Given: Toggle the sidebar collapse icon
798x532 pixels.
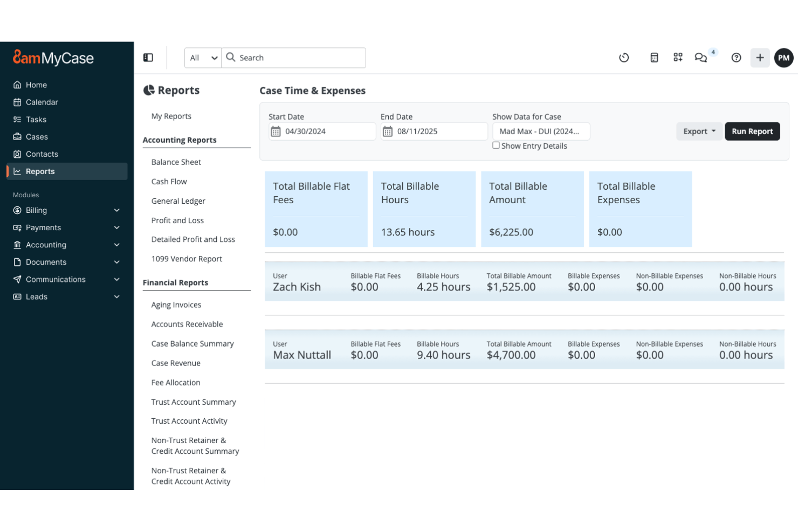Looking at the screenshot, I should 148,58.
